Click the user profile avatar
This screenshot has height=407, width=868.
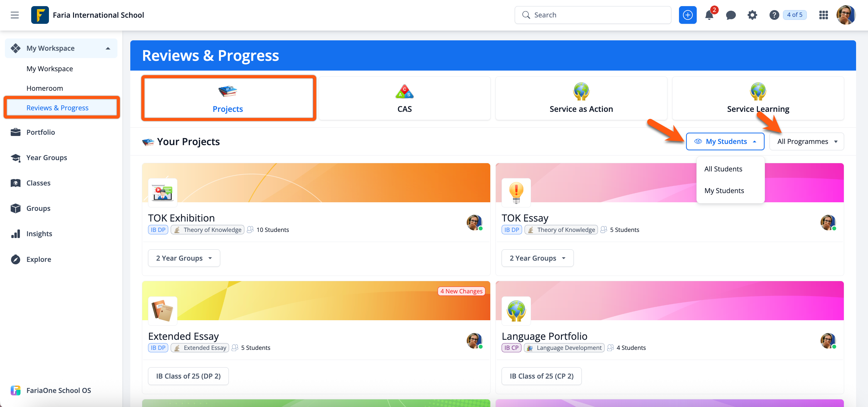click(x=846, y=15)
